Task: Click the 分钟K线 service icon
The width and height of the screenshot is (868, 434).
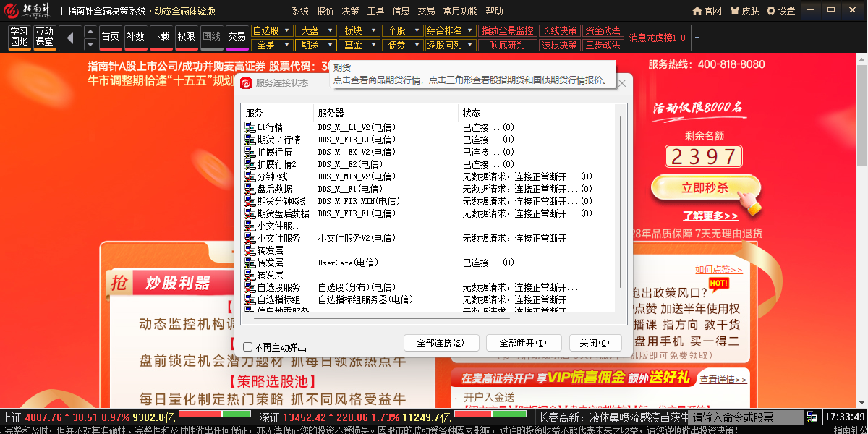Action: click(250, 176)
